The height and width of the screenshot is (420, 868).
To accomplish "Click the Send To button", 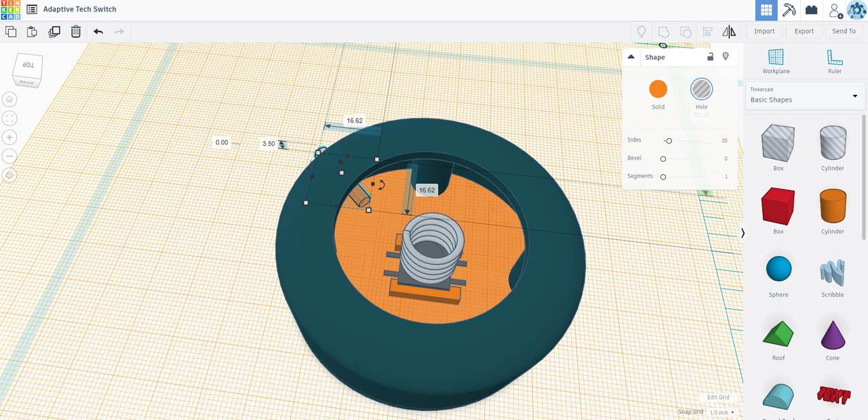I will click(843, 31).
